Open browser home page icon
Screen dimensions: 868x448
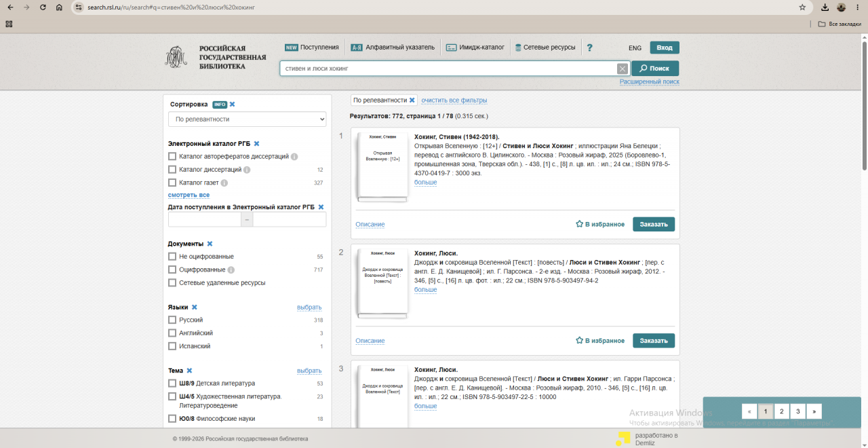[x=59, y=7]
